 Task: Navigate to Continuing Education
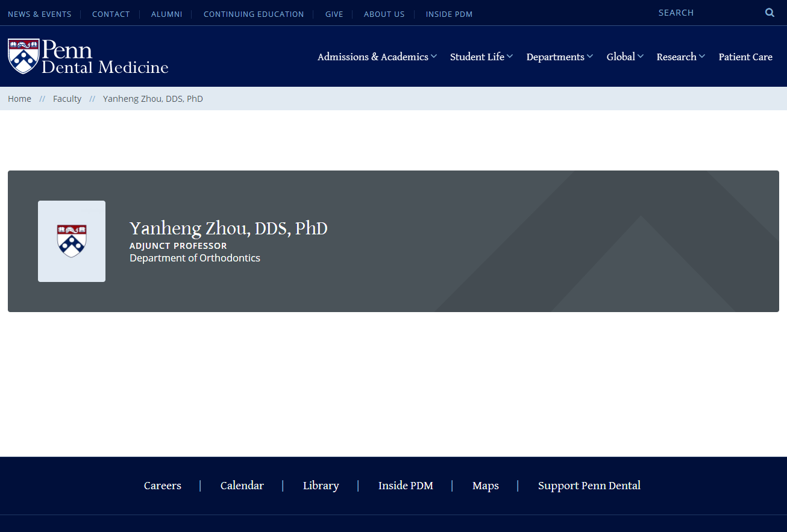pos(254,14)
